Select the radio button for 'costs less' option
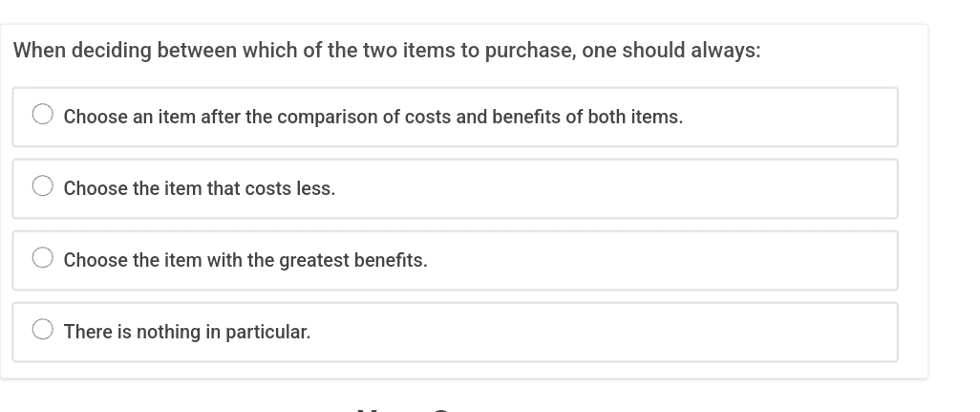The image size is (980, 412). click(x=43, y=186)
